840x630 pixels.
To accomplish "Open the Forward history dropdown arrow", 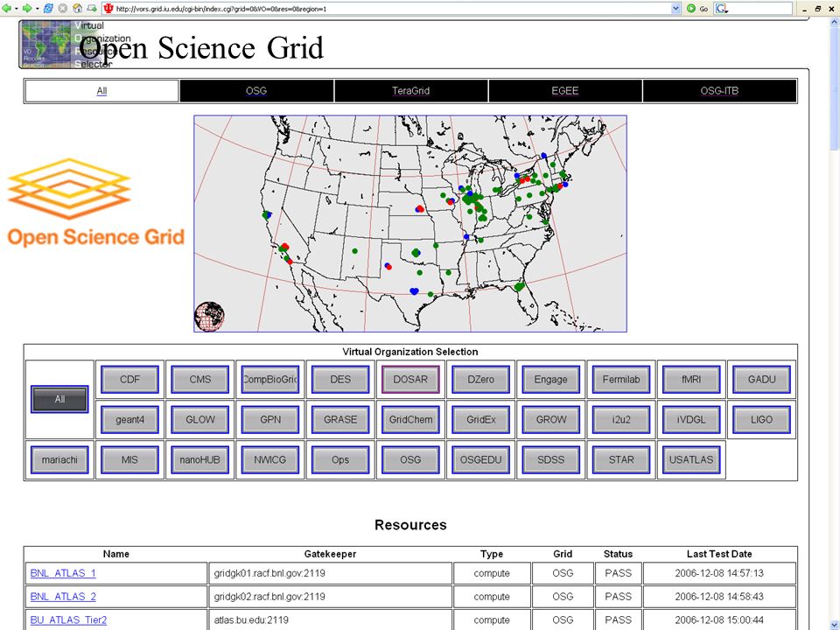I will (x=37, y=9).
